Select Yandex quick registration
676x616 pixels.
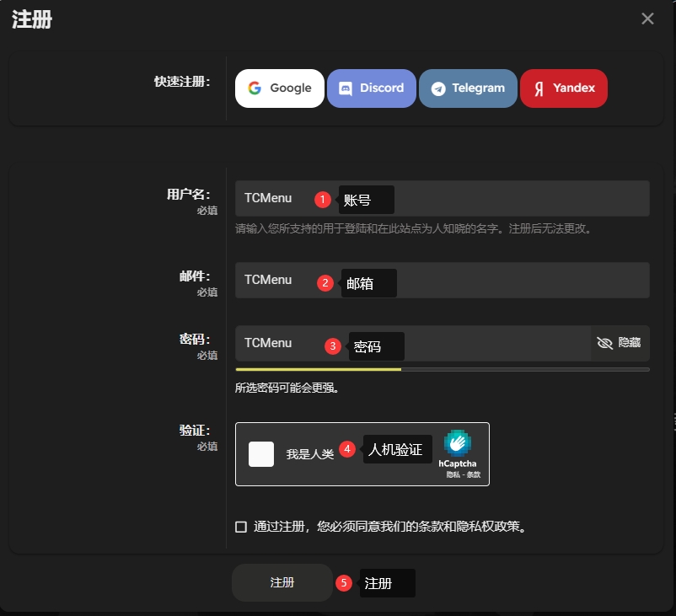coord(563,88)
